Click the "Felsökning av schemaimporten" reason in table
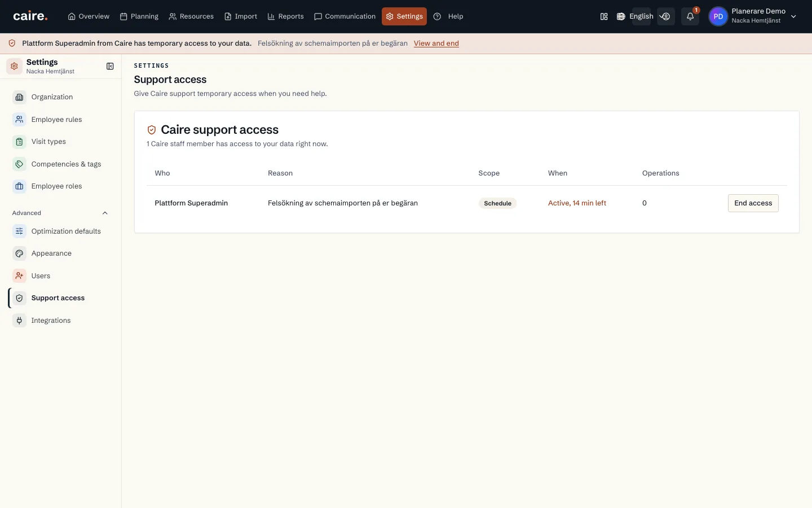Viewport: 812px width, 508px height. point(343,203)
